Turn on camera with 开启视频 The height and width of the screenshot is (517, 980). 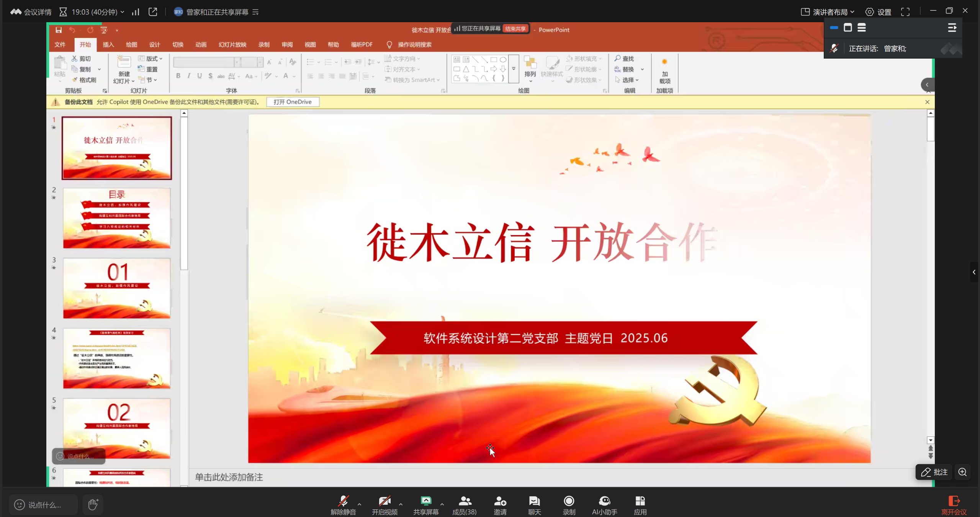tap(384, 505)
